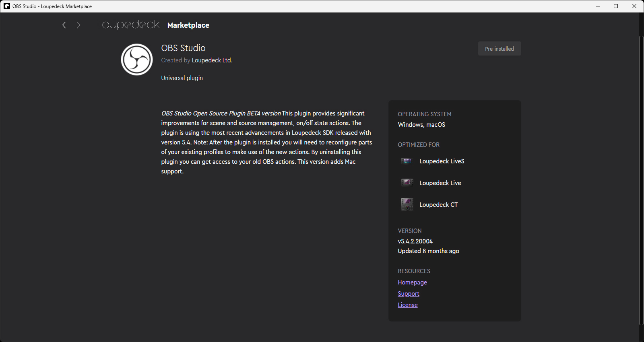Click the back navigation arrow
The image size is (644, 342).
coord(64,25)
